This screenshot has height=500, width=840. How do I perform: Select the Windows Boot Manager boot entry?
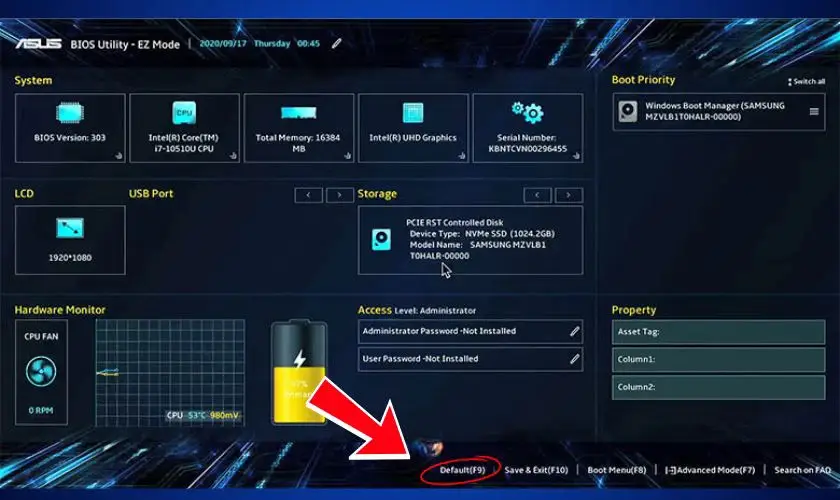(718, 111)
